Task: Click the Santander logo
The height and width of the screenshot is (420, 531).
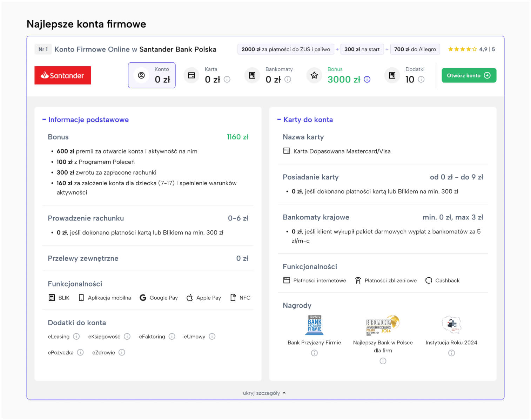Action: [x=62, y=75]
